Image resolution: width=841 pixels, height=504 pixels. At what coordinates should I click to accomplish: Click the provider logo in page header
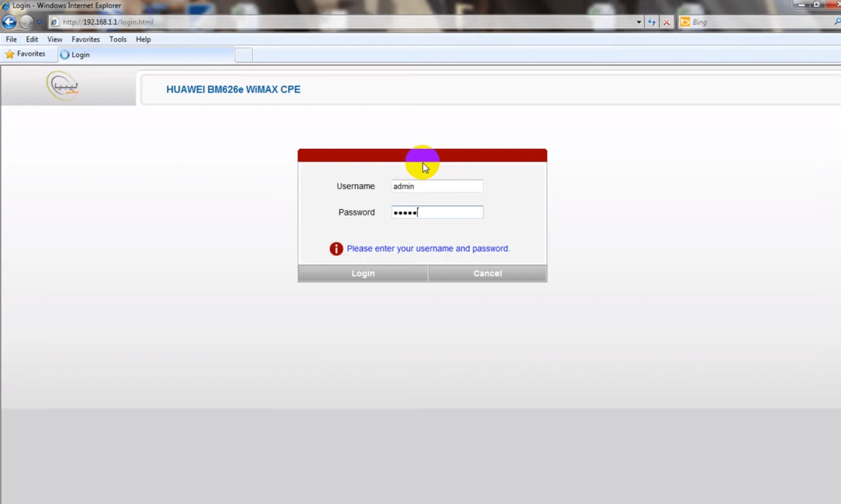point(62,86)
